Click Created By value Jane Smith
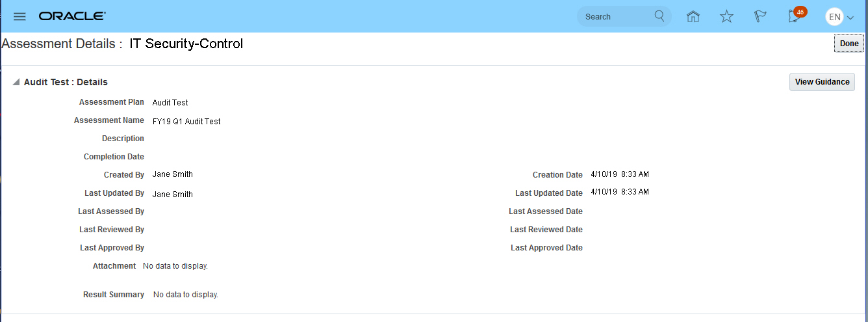 click(173, 174)
